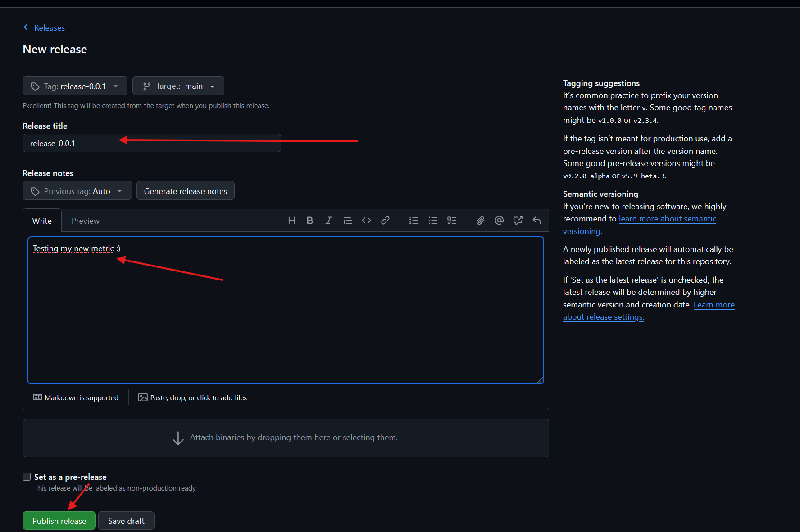Attach files with the paperclip icon
The image size is (800, 532).
click(480, 221)
